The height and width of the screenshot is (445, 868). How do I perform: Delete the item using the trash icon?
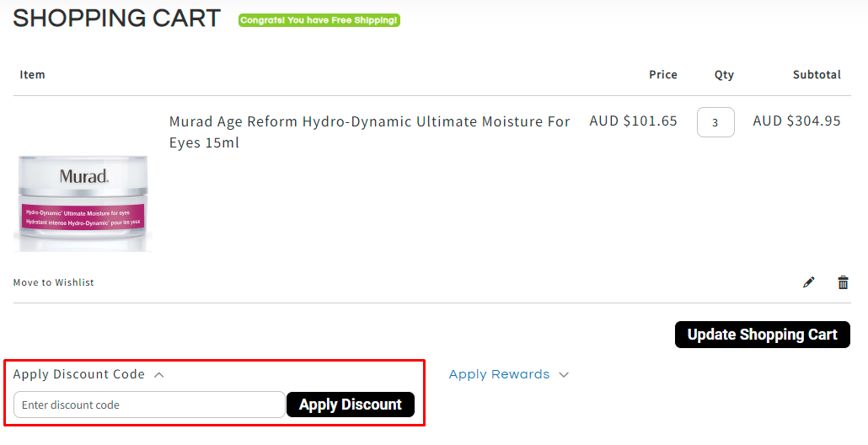tap(843, 283)
